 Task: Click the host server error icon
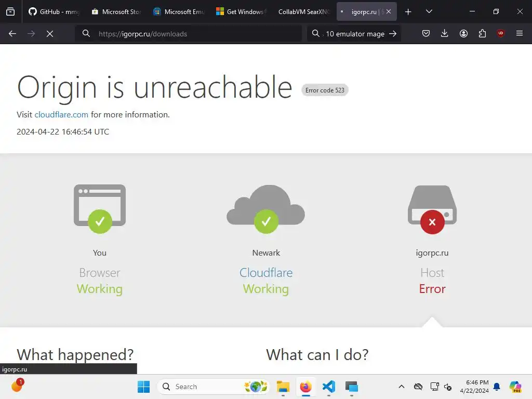point(432,209)
